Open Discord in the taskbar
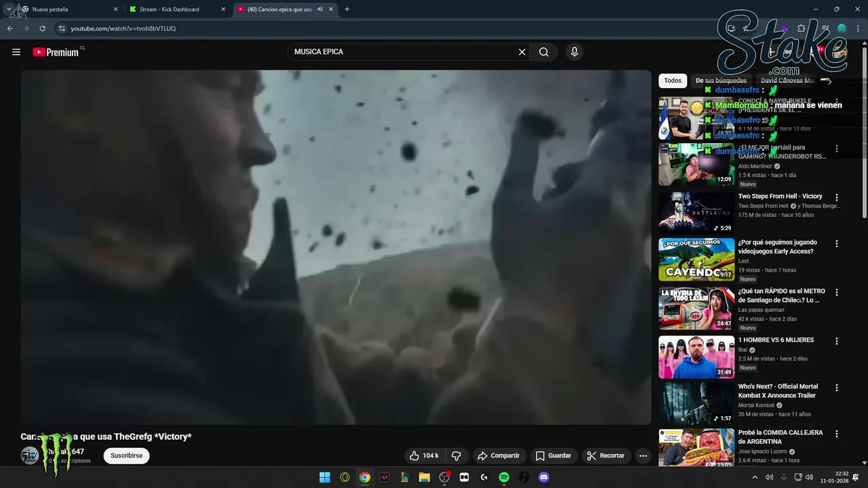This screenshot has height=488, width=868. tap(543, 477)
